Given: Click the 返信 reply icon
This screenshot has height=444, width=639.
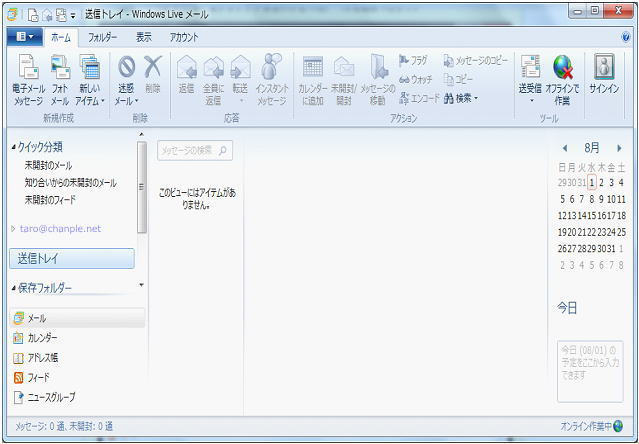Looking at the screenshot, I should click(x=187, y=67).
